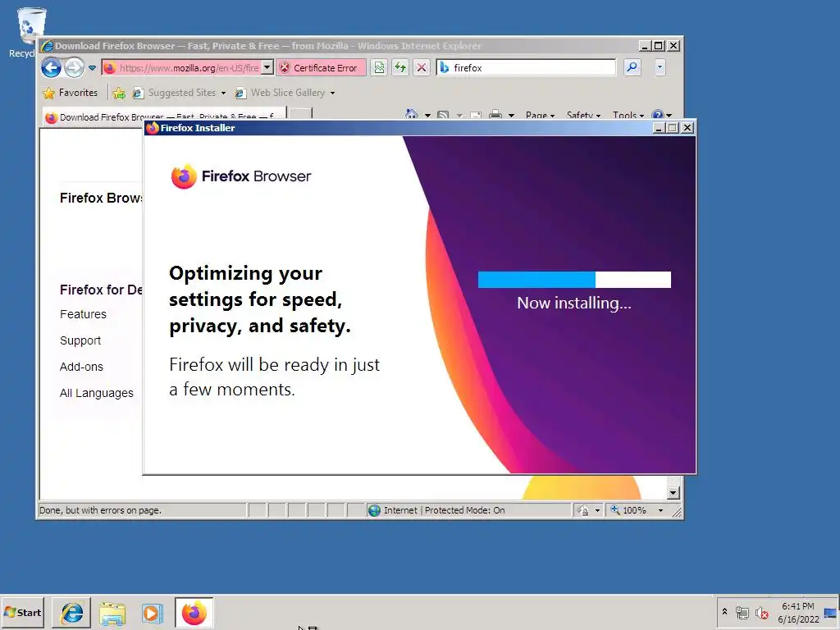Click the Firefox installer taskbar button
This screenshot has height=630, width=840.
click(194, 613)
